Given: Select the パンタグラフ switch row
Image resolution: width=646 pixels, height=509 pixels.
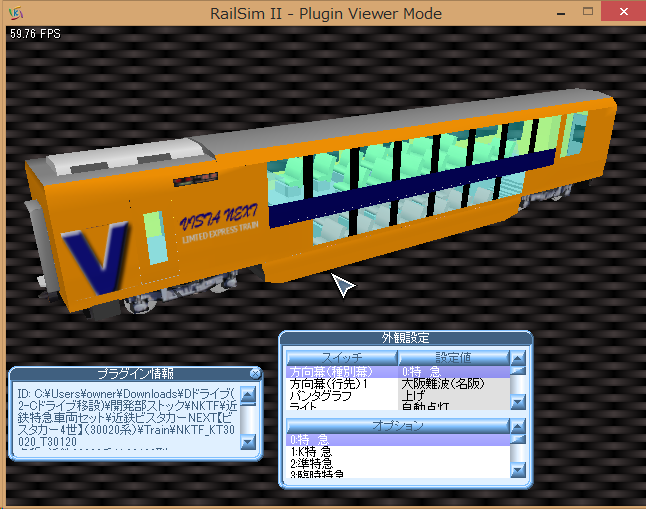Looking at the screenshot, I should (342, 396).
